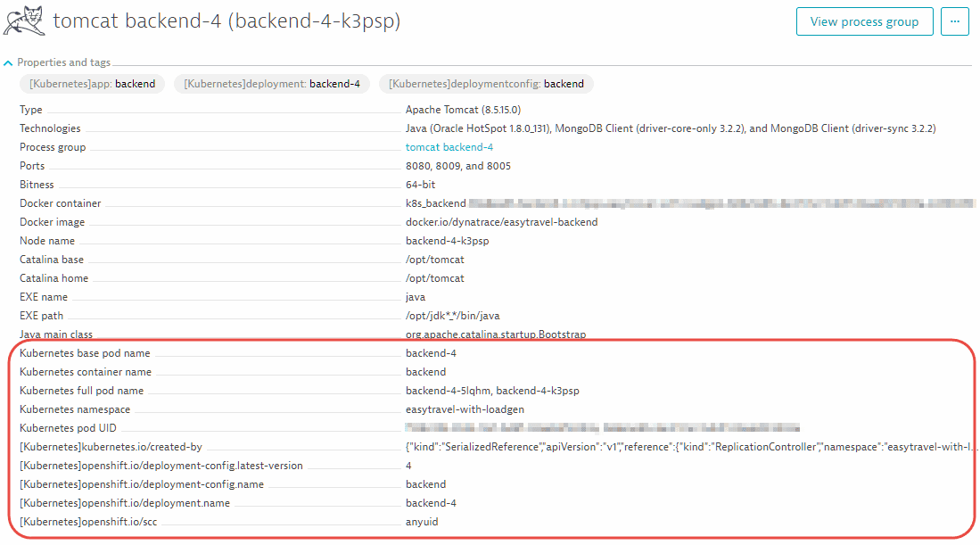980x545 pixels.
Task: Click the Catalina base value /opt/tomcat
Action: coord(435,260)
